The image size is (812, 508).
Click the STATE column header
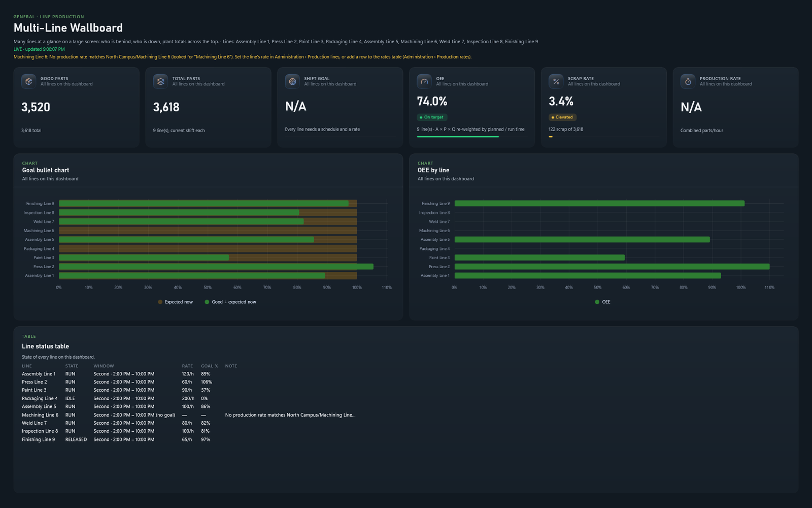click(x=72, y=366)
